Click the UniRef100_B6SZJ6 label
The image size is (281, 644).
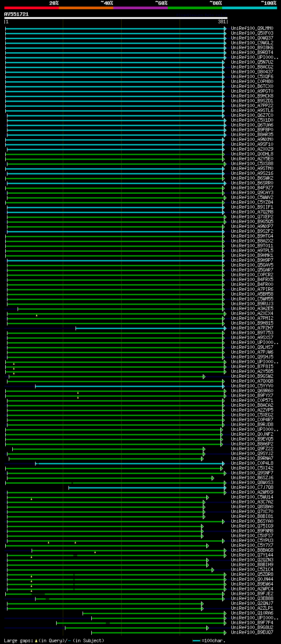click(252, 478)
